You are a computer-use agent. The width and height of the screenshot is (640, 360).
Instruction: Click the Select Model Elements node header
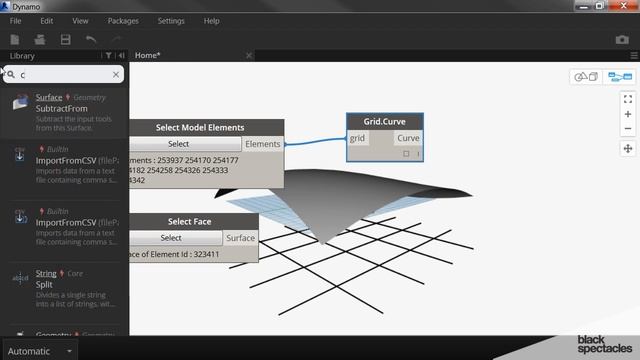(207, 127)
